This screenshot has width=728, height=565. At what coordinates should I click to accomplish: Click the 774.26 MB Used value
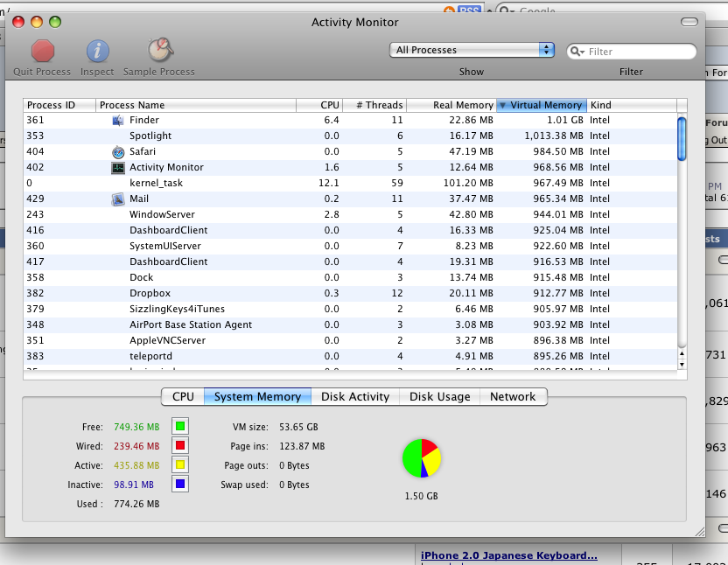click(136, 504)
